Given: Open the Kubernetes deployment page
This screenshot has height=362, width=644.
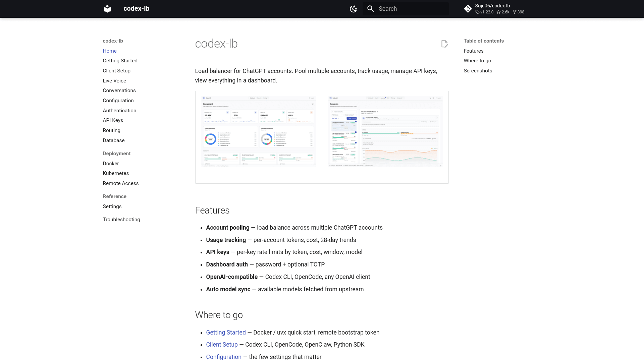Looking at the screenshot, I should (116, 173).
